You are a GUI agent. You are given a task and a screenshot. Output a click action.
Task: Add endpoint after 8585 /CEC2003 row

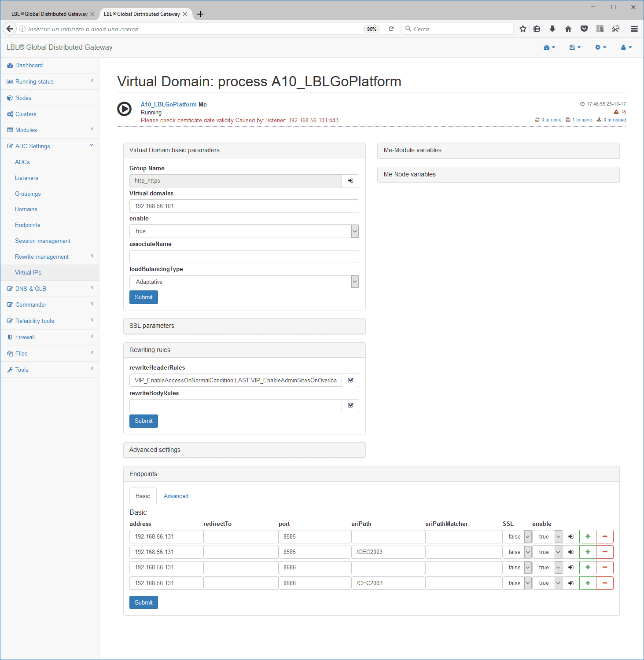588,552
